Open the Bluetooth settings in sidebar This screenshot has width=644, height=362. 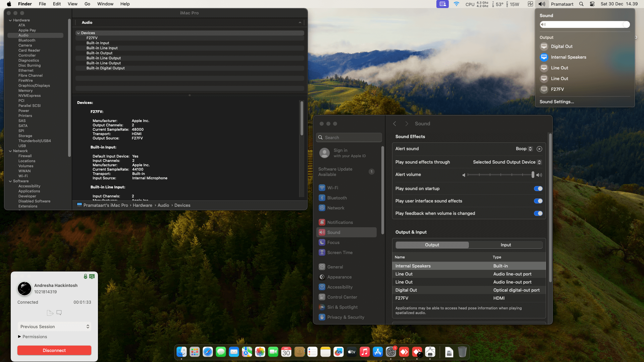pyautogui.click(x=337, y=198)
